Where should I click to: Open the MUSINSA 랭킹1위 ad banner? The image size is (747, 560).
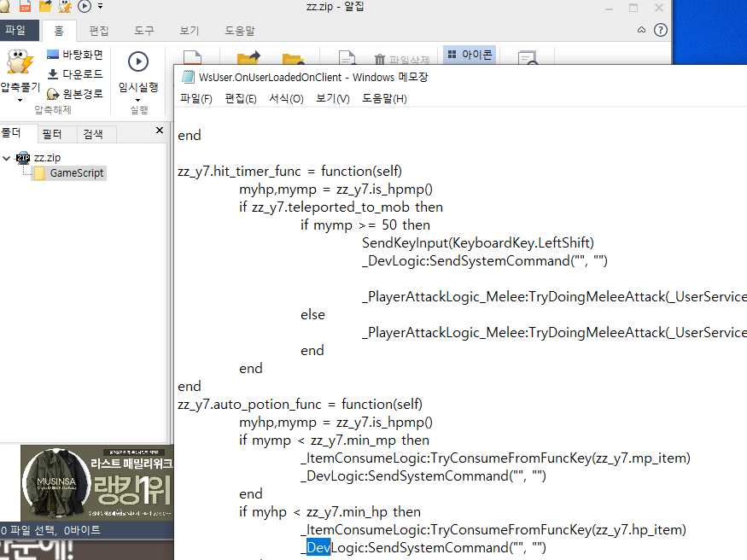click(x=96, y=483)
